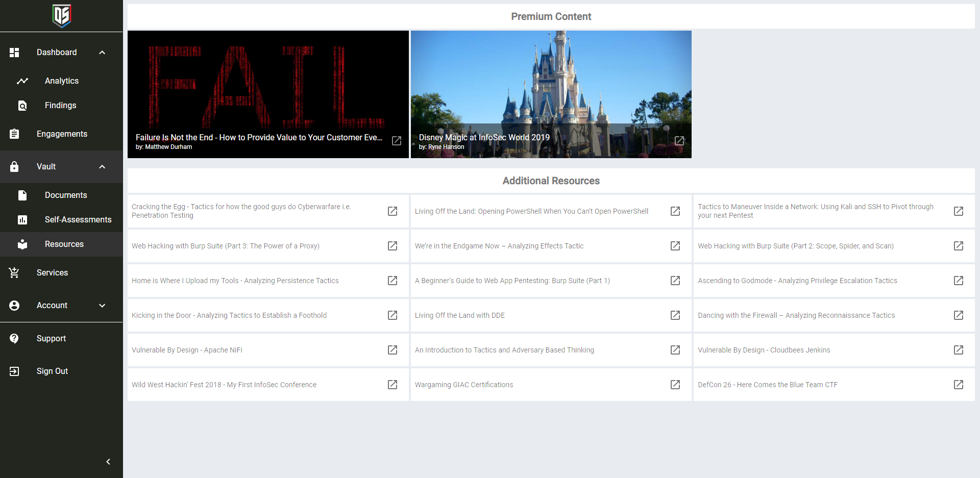980x478 pixels.
Task: Click the Vault lock icon
Action: [14, 167]
